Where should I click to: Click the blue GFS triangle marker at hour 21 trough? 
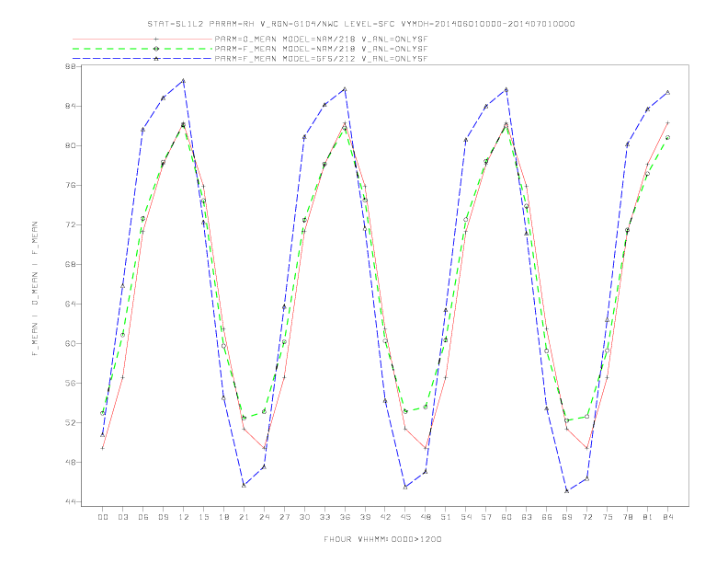click(244, 485)
